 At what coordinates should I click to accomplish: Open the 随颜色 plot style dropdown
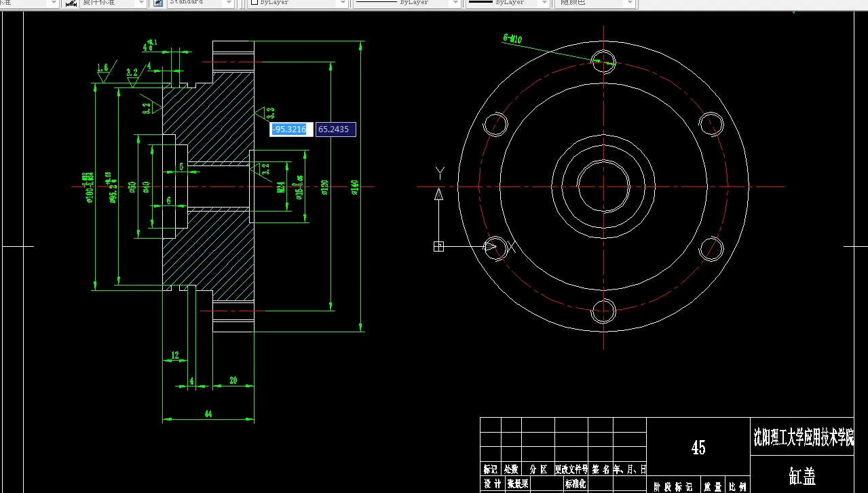[x=630, y=3]
